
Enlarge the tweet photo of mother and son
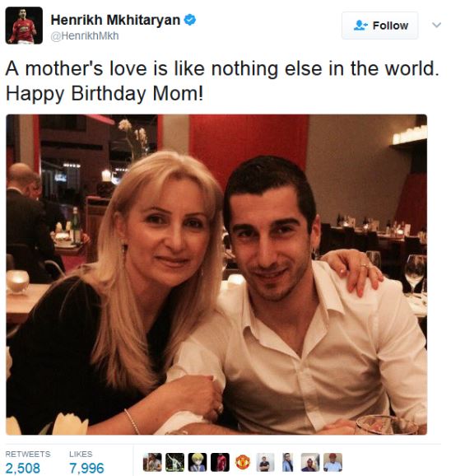pos(216,274)
